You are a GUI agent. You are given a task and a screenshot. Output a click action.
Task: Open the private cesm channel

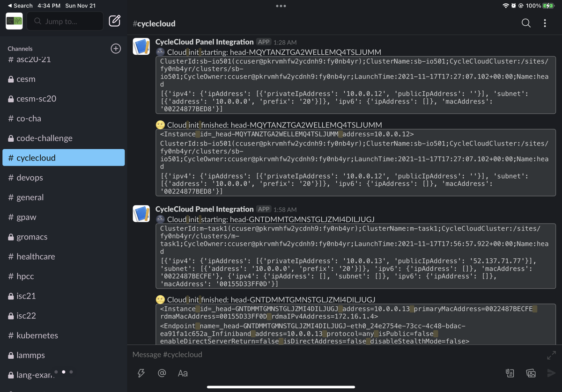click(64, 79)
